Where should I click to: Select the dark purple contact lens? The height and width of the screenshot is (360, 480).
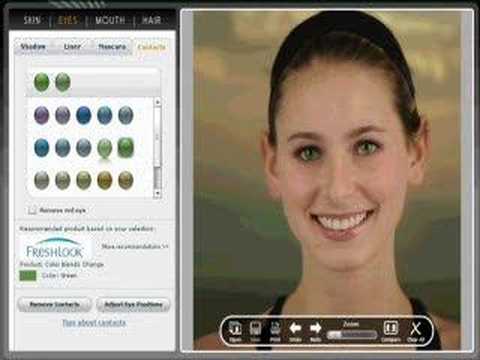(x=42, y=115)
